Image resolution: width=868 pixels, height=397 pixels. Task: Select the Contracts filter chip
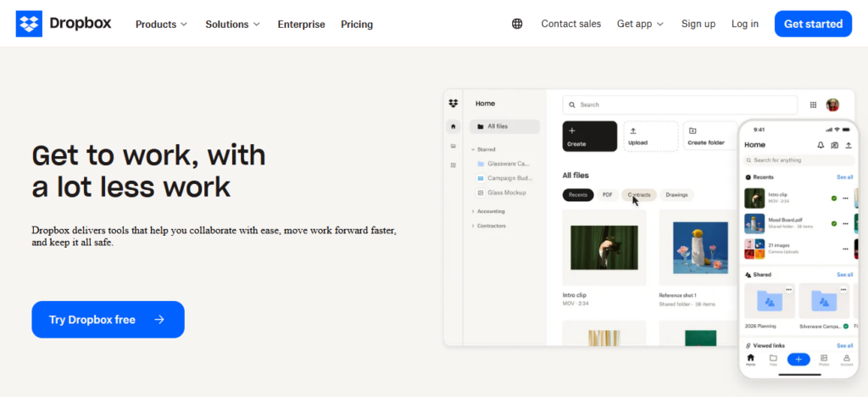pyautogui.click(x=639, y=195)
